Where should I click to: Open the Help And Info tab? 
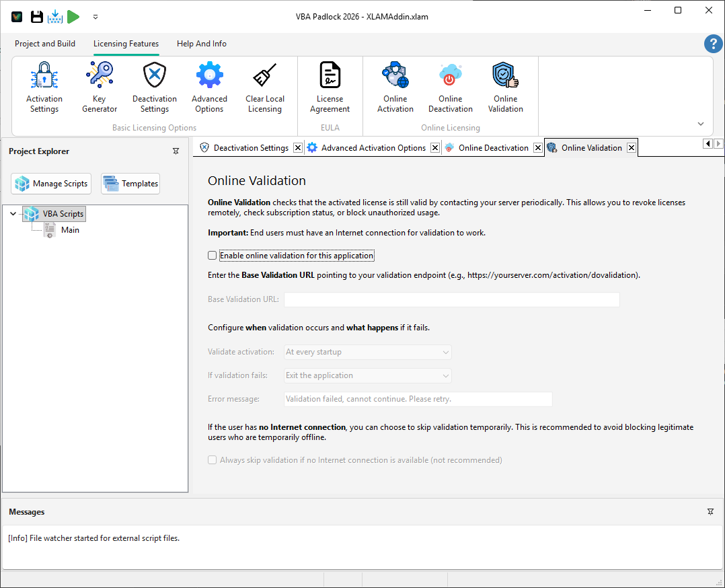click(x=201, y=43)
